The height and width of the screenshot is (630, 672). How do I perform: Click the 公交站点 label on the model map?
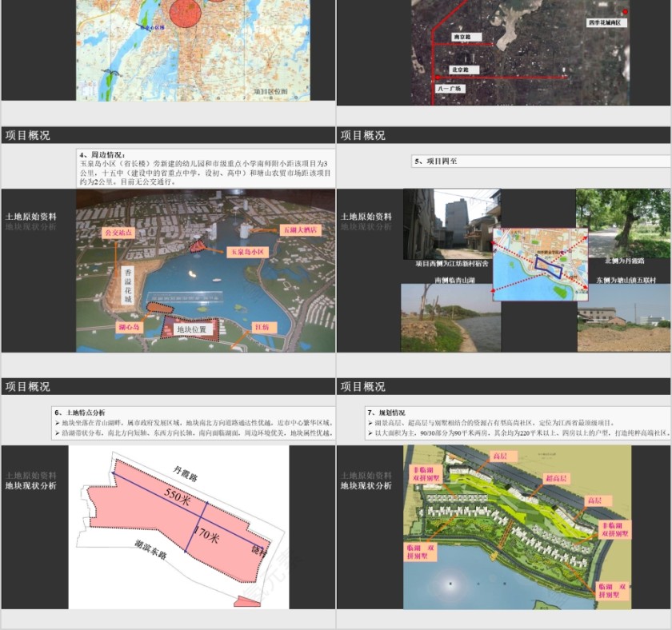118,232
